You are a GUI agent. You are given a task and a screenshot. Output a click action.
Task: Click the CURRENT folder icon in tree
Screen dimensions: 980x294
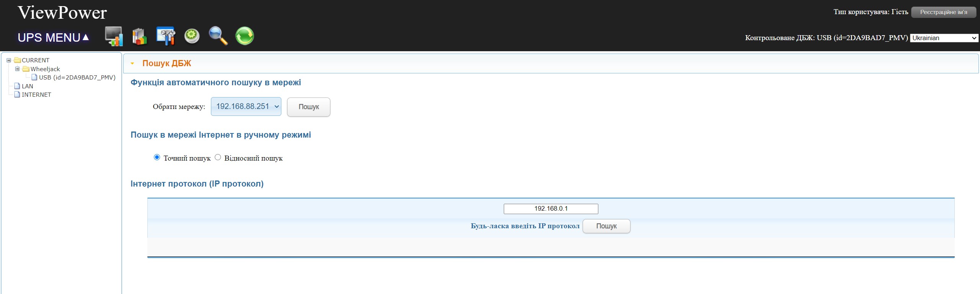[x=17, y=60]
